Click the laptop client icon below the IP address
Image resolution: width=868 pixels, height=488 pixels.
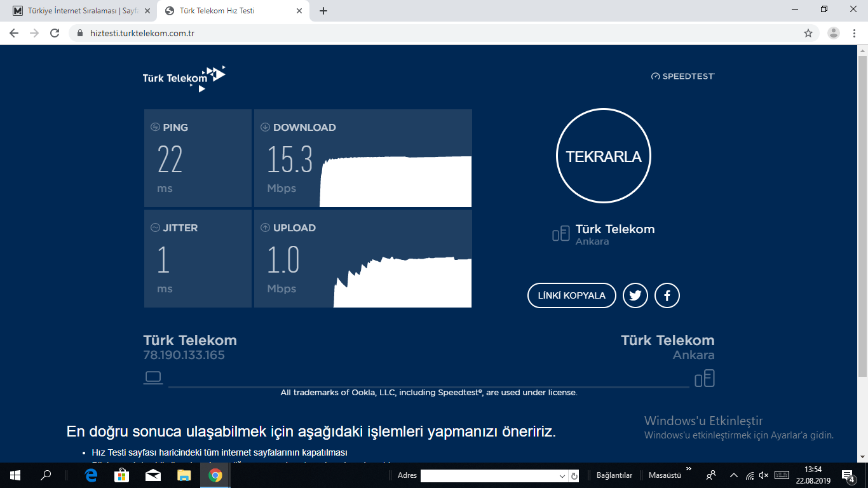coord(153,377)
